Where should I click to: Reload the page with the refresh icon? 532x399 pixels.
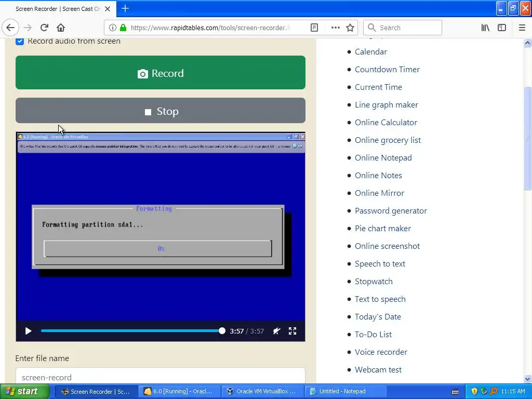(x=44, y=28)
